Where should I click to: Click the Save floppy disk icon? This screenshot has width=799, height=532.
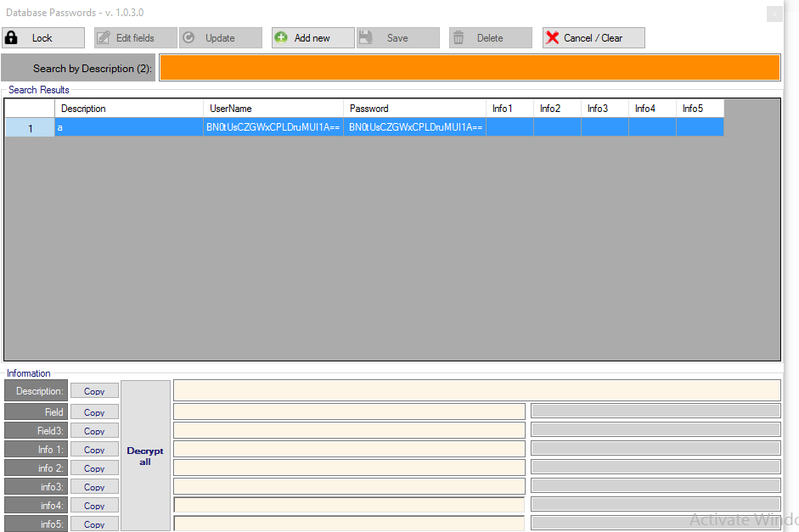[366, 38]
